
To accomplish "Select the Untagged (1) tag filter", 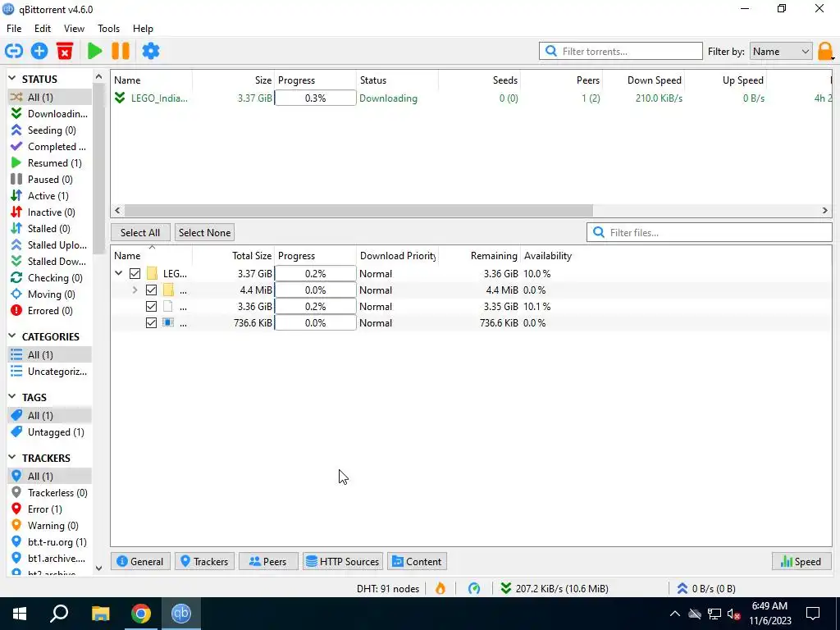I will pos(49,431).
